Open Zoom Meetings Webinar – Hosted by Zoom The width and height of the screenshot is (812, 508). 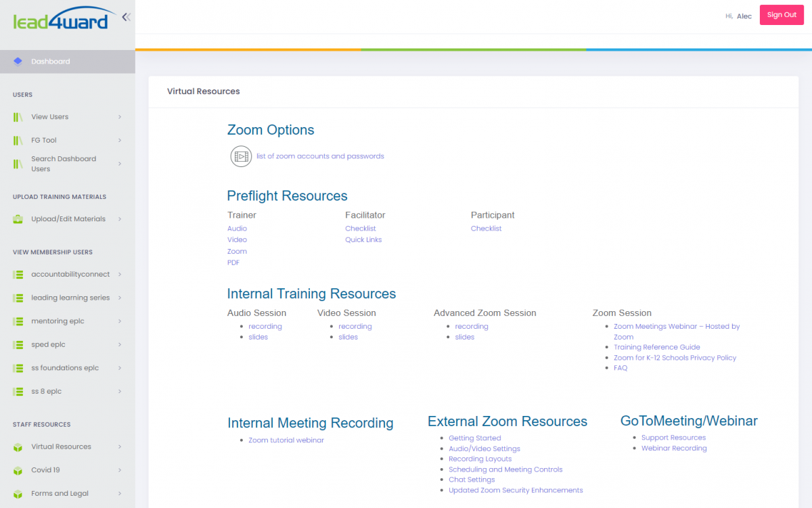(677, 331)
